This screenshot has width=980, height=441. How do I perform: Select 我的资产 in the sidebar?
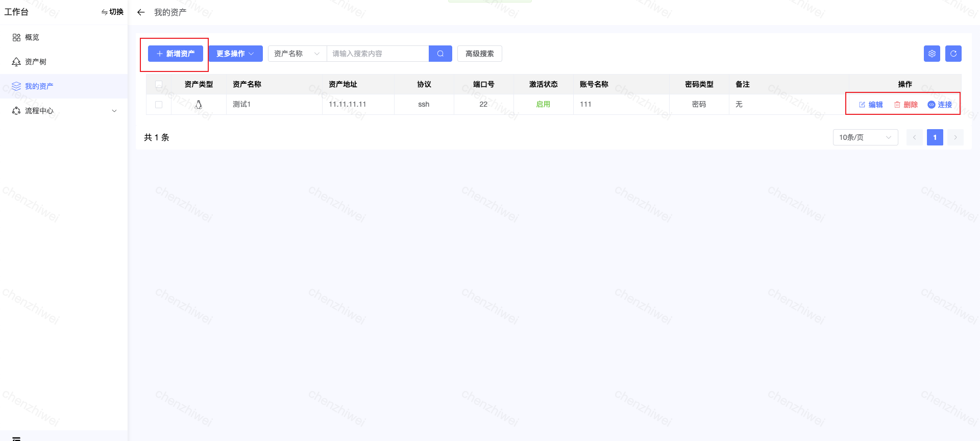(64, 86)
